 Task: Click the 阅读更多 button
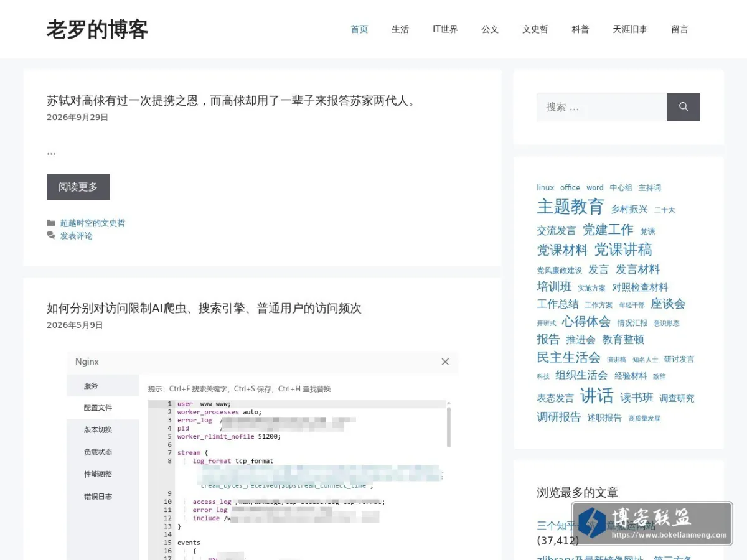[x=78, y=187]
